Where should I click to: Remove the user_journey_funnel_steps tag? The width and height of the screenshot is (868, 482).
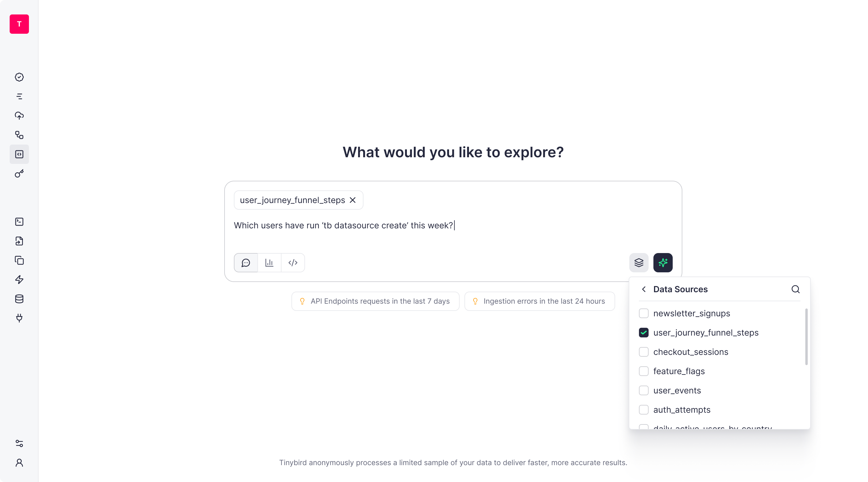pos(352,200)
